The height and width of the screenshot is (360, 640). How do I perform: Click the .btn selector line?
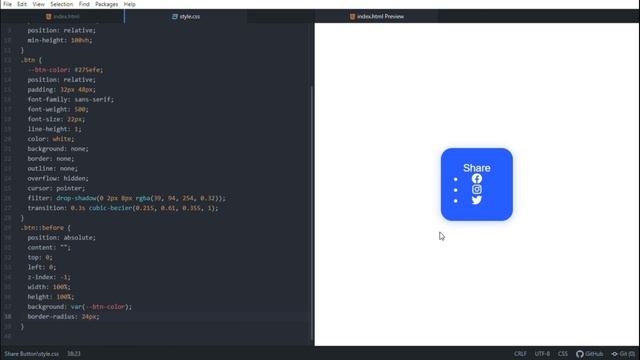(31, 60)
